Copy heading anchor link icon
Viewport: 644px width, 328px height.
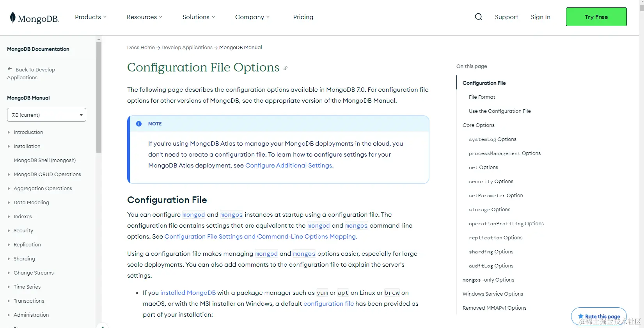286,68
